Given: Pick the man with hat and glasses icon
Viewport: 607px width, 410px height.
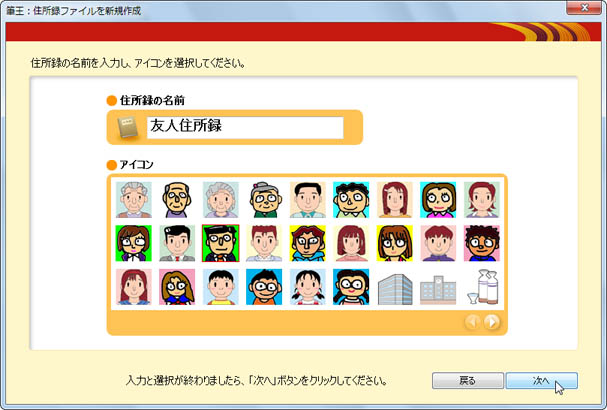Looking at the screenshot, I should 221,242.
